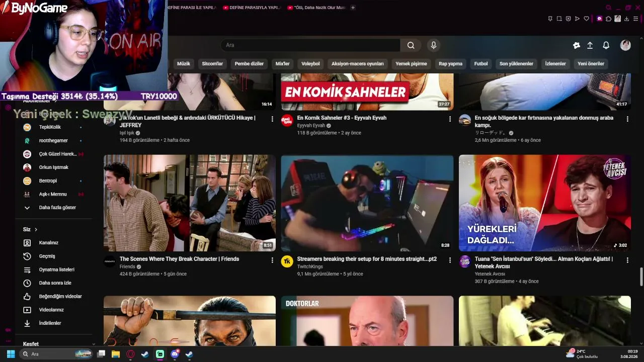Open Daha sonra izle list

tap(53, 283)
